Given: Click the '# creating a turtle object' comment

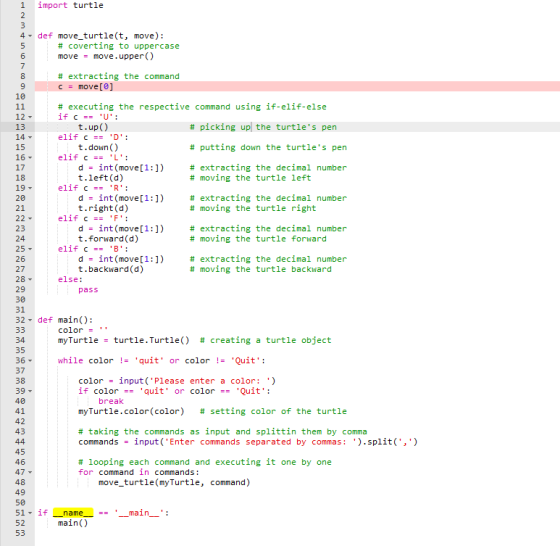Looking at the screenshot, I should pos(265,340).
